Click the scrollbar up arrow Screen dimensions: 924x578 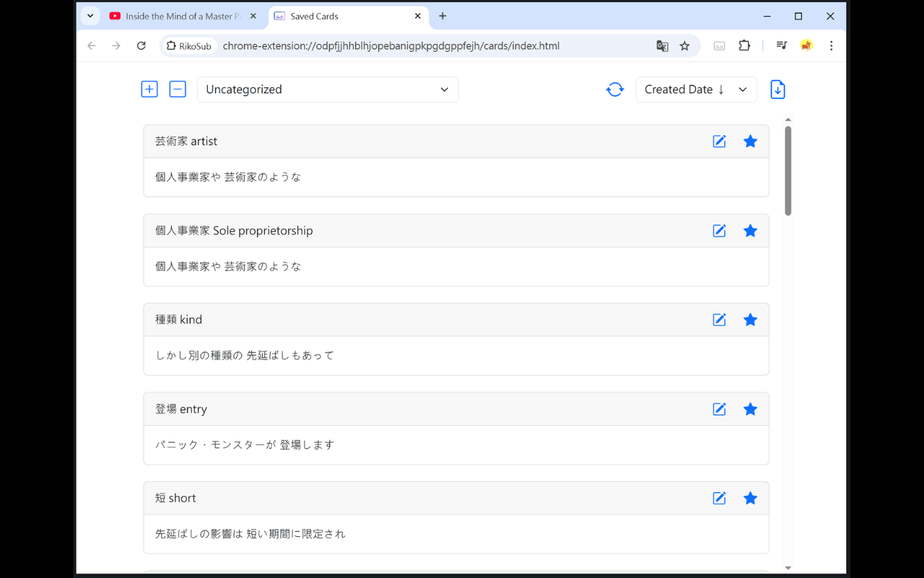point(788,119)
